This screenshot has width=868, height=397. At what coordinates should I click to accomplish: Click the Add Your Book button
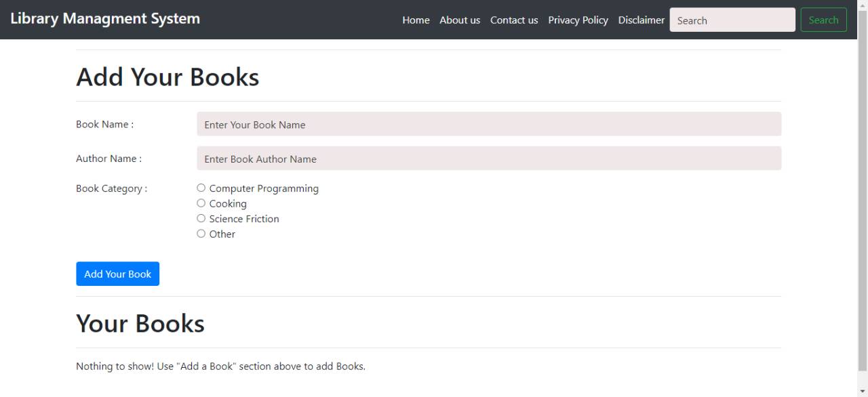(117, 274)
